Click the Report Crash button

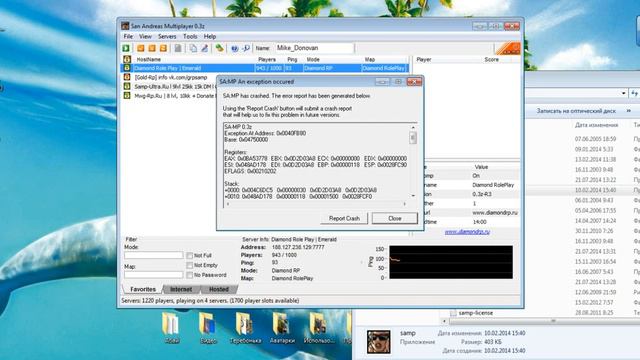pyautogui.click(x=344, y=218)
